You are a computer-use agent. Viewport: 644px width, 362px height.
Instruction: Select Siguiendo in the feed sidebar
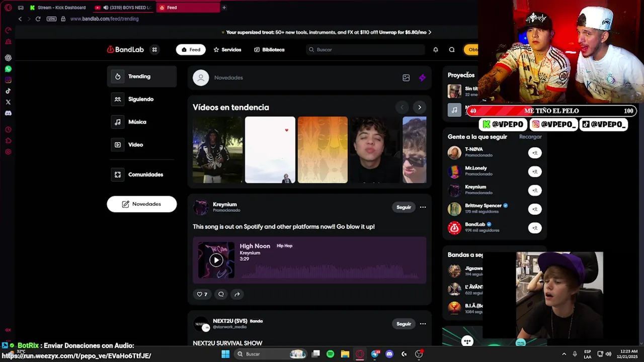[x=142, y=99]
